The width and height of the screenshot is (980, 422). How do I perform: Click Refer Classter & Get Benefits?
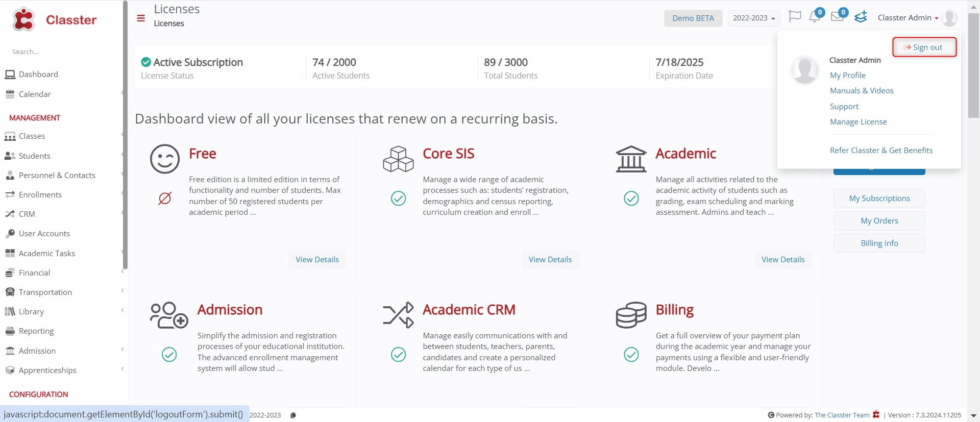pyautogui.click(x=881, y=151)
